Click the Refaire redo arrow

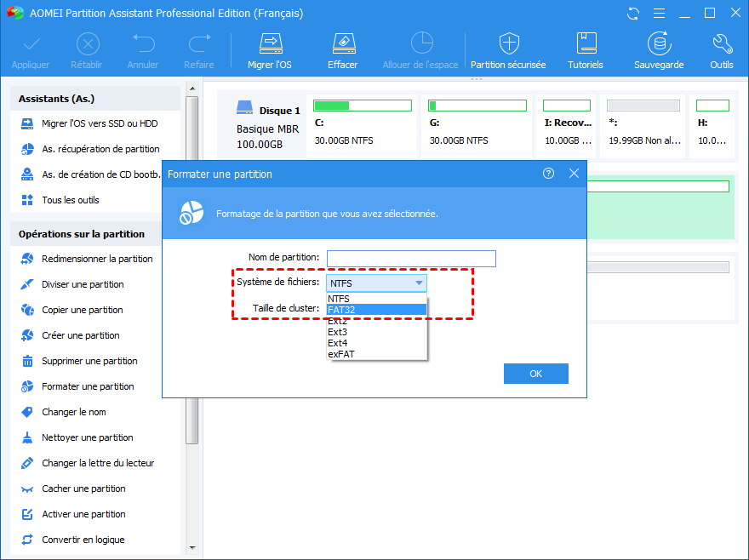tap(199, 43)
